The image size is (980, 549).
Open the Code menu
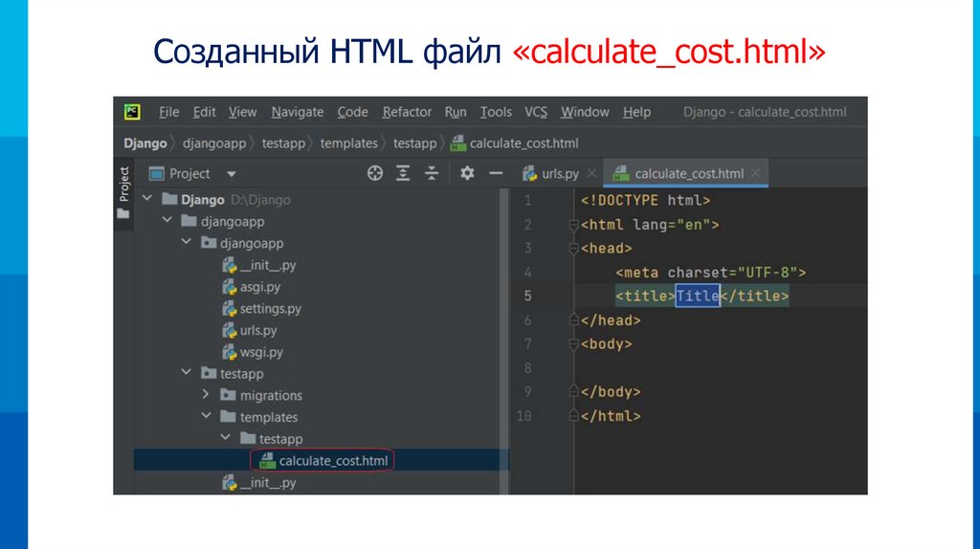tap(352, 112)
